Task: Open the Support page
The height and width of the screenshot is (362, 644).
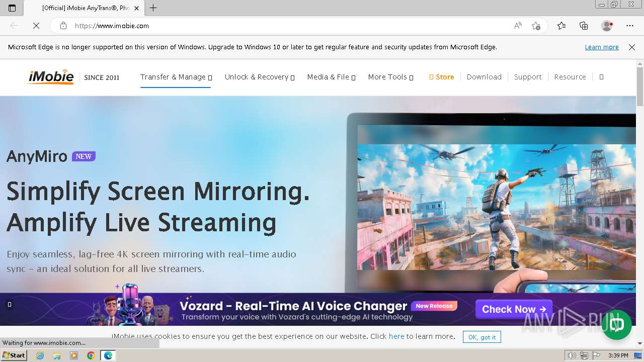Action: click(x=528, y=77)
